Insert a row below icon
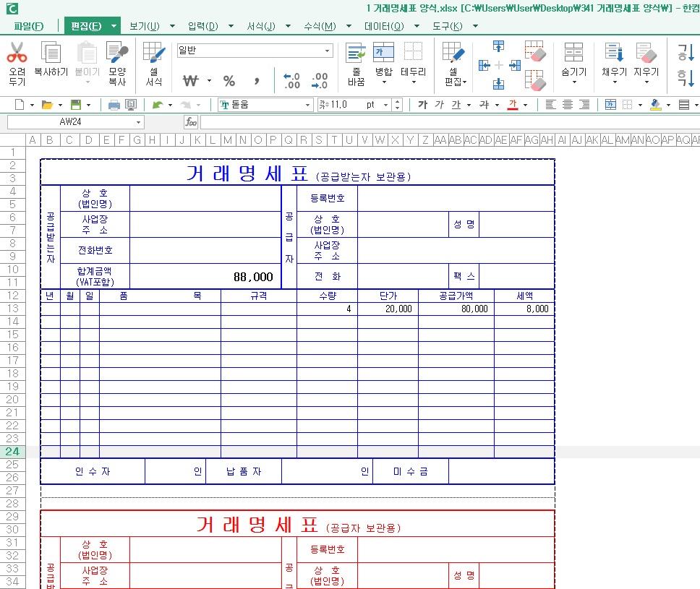 tap(499, 83)
